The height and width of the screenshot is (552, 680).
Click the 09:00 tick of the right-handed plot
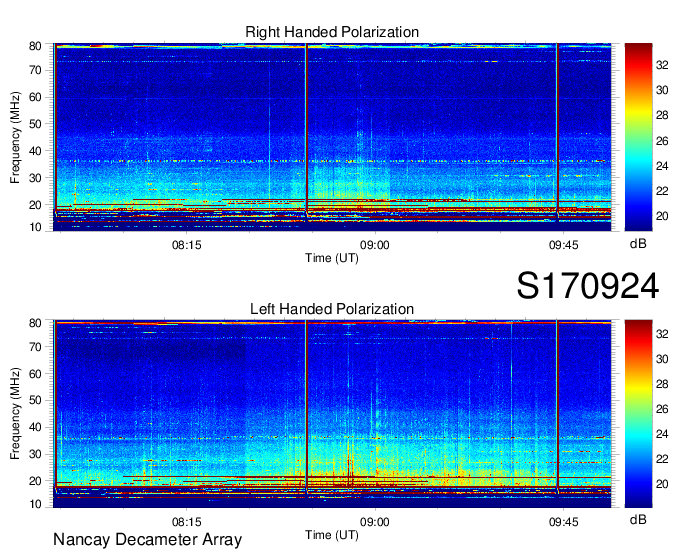pos(375,245)
